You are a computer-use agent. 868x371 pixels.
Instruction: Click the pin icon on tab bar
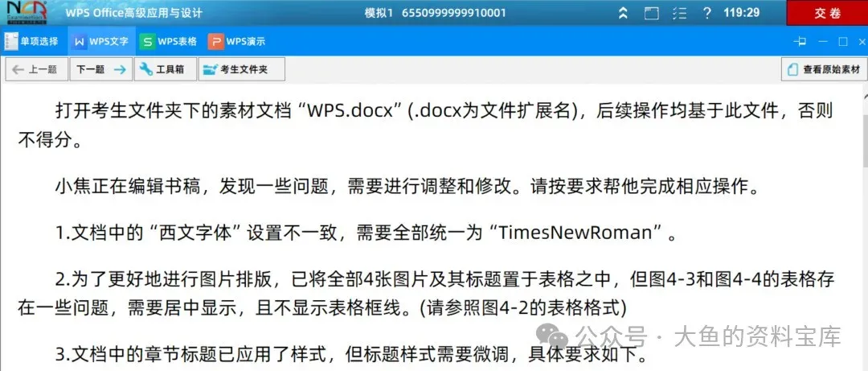pyautogui.click(x=800, y=42)
